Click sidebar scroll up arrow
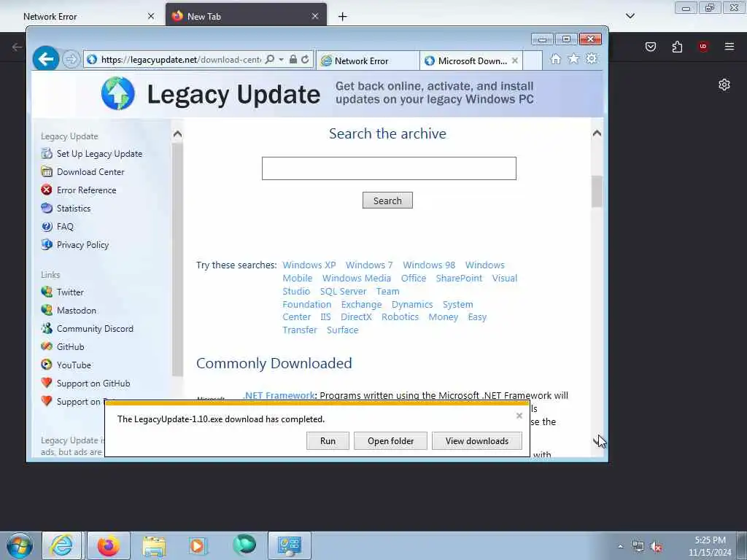 pos(177,134)
